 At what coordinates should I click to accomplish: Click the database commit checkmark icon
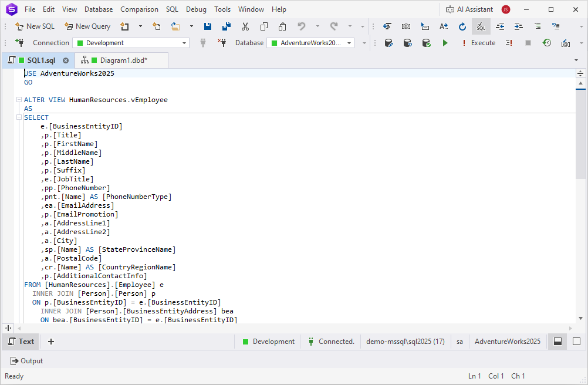tap(427, 43)
